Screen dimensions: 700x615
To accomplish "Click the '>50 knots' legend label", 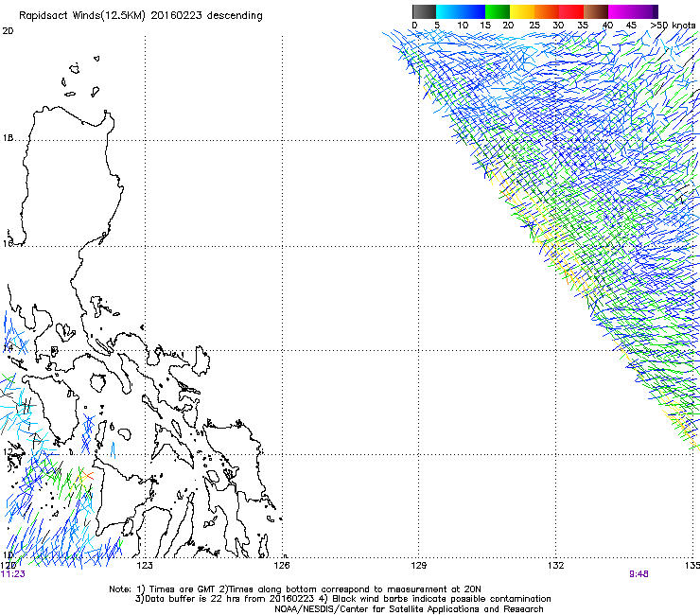I will pyautogui.click(x=673, y=26).
